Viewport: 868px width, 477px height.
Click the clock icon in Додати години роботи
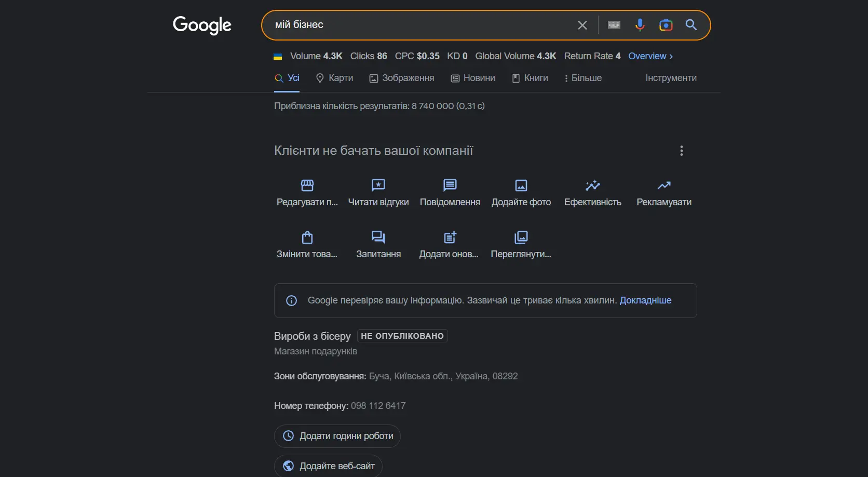point(288,436)
